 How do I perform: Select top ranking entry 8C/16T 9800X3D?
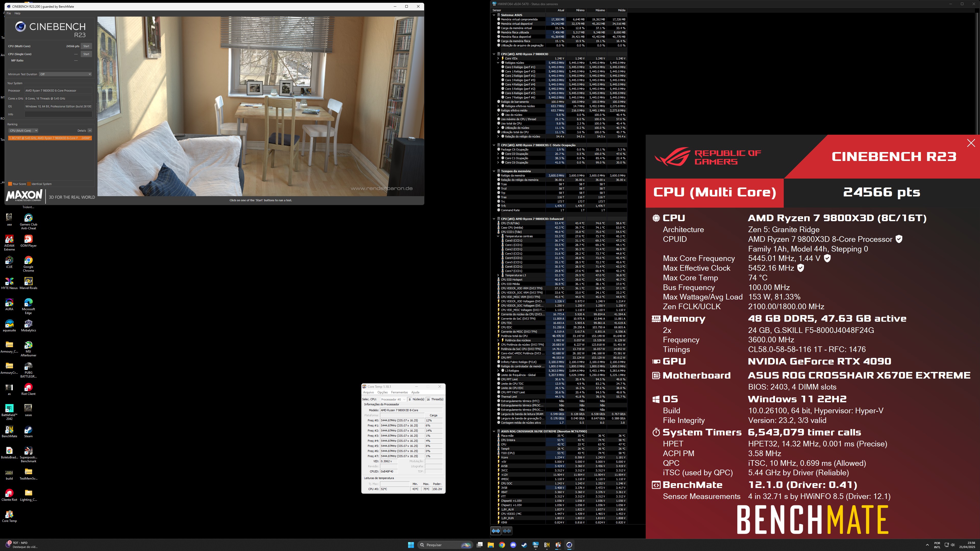50,138
